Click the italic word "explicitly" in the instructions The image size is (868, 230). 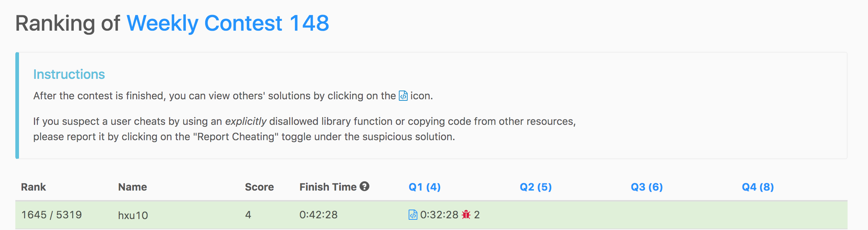pos(246,121)
